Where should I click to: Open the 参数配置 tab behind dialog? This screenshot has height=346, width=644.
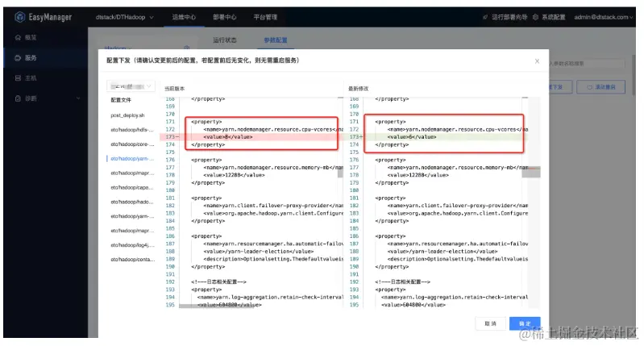276,40
